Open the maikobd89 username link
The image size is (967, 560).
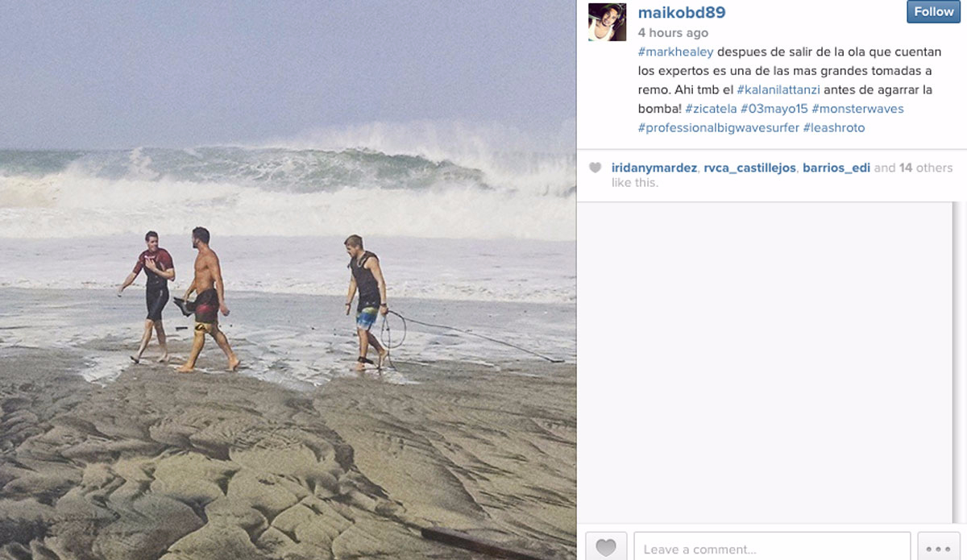[x=682, y=12]
